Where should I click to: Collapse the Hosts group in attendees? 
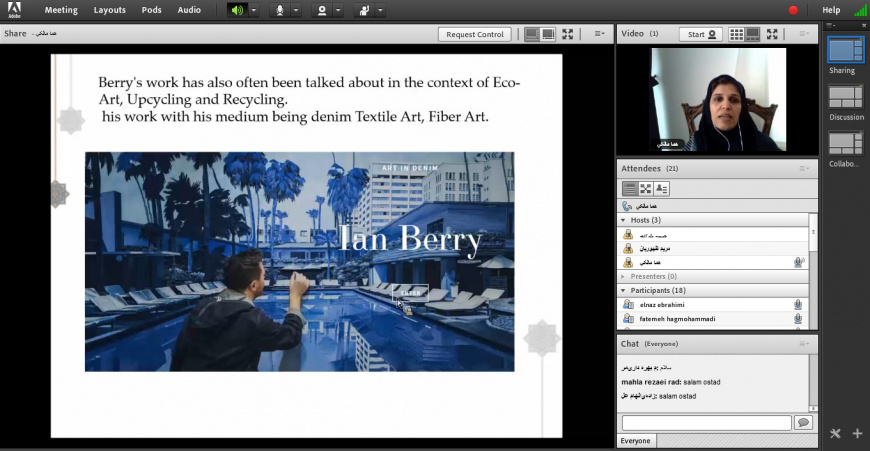624,220
